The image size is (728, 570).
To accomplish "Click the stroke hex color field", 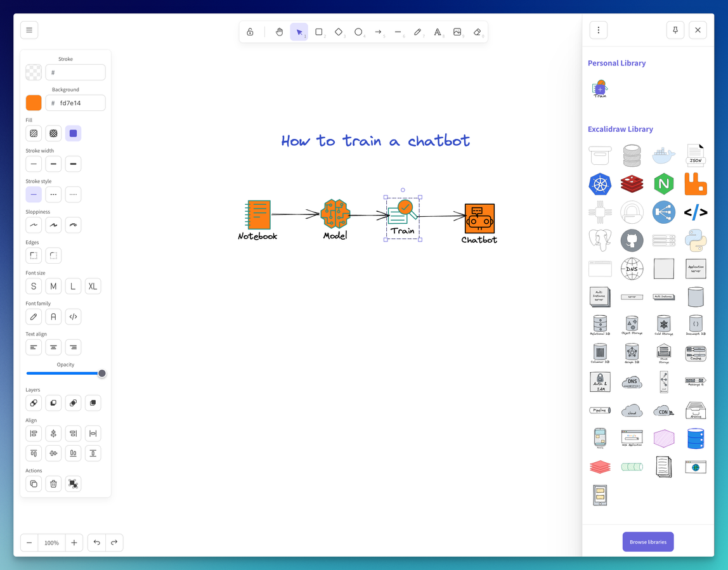I will 75,72.
